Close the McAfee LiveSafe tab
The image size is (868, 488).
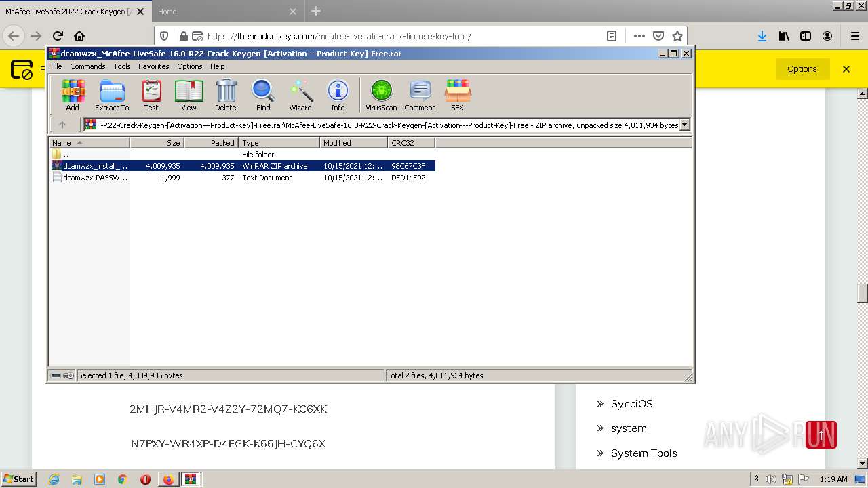(x=140, y=12)
